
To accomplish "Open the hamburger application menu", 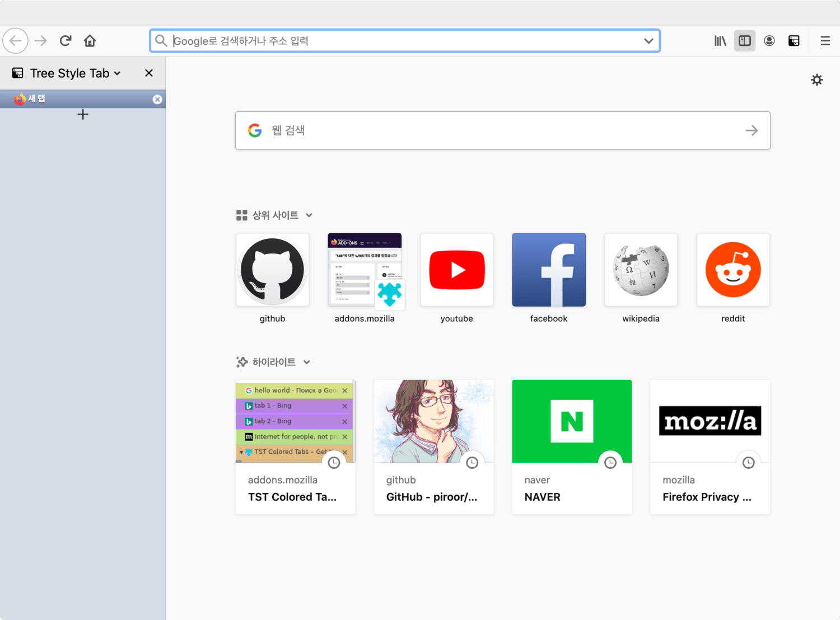I will 825,41.
